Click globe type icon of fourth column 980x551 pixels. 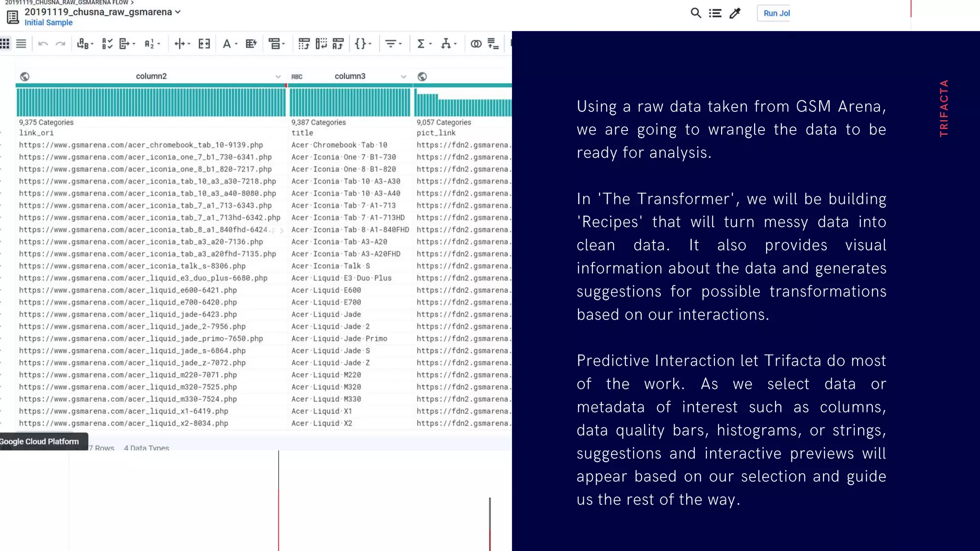pos(422,77)
